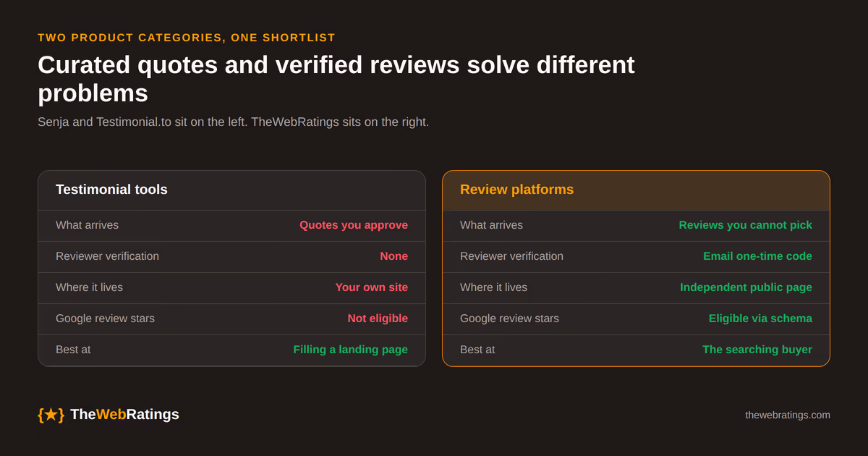Select the Testimonial tools card header
Screen dimensions: 868x456
tap(231, 190)
